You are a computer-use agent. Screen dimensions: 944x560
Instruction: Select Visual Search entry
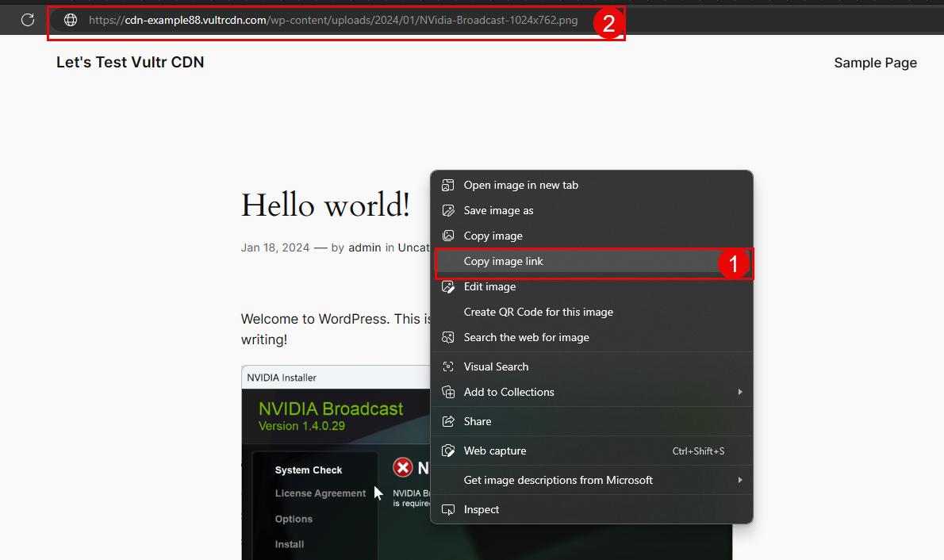coord(592,366)
